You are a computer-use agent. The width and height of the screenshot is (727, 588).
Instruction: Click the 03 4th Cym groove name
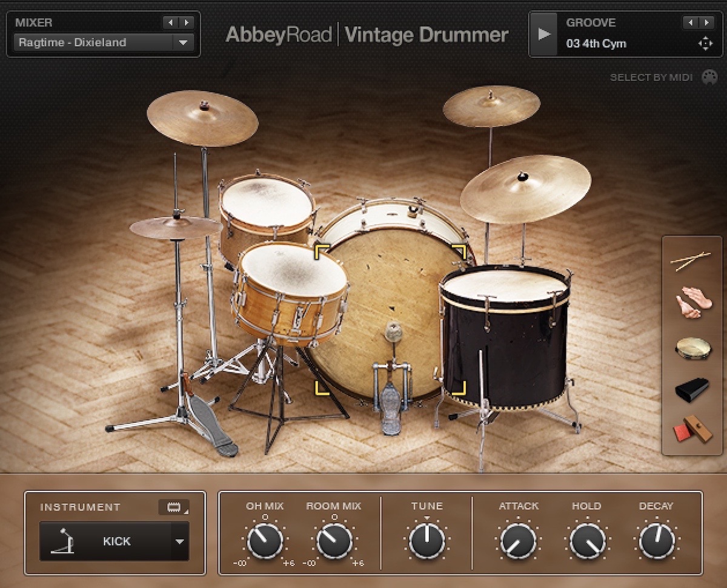pos(596,44)
